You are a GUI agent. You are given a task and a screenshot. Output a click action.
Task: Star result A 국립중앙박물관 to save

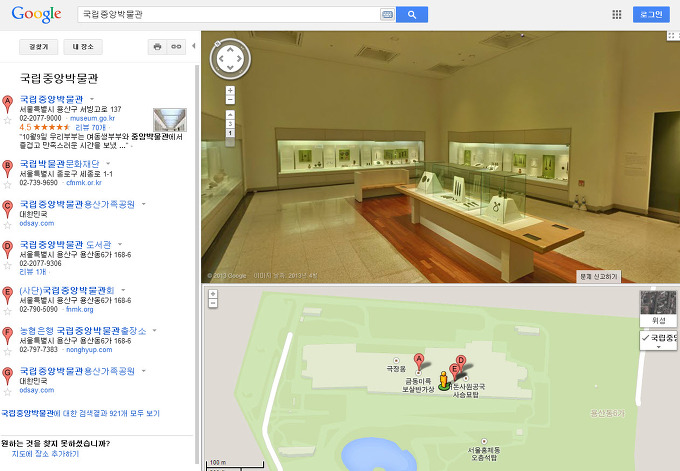(x=8, y=119)
